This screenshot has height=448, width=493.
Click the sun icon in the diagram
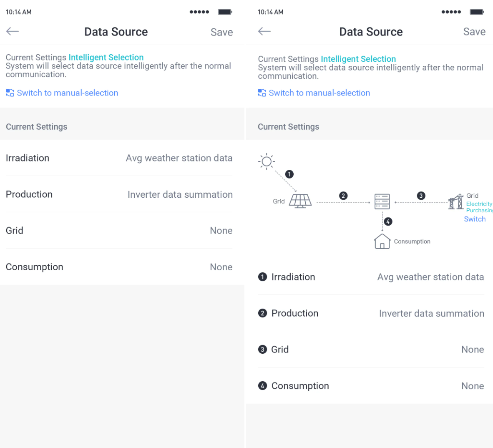tap(267, 161)
